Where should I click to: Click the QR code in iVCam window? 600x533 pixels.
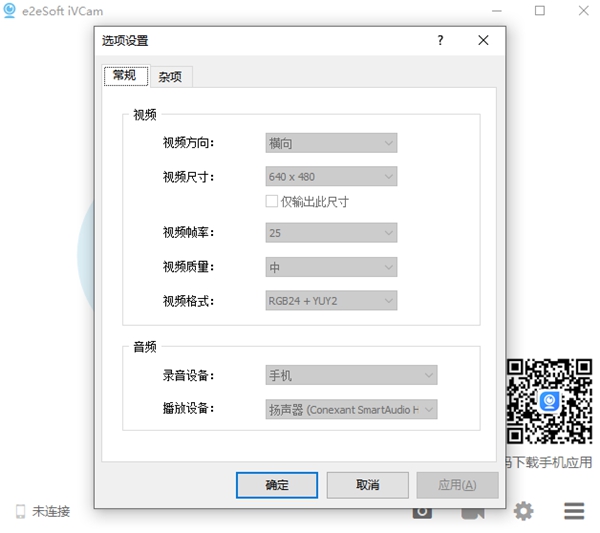click(549, 401)
